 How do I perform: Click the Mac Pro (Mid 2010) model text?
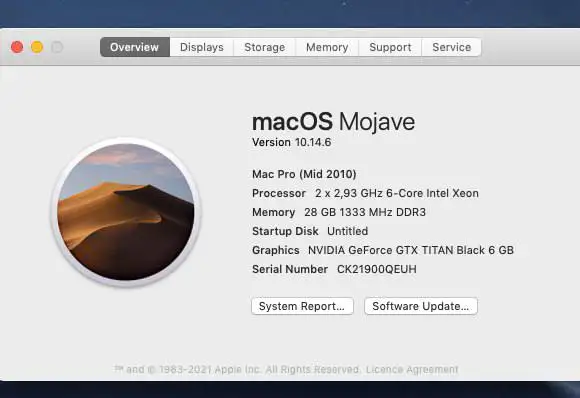[x=304, y=174]
